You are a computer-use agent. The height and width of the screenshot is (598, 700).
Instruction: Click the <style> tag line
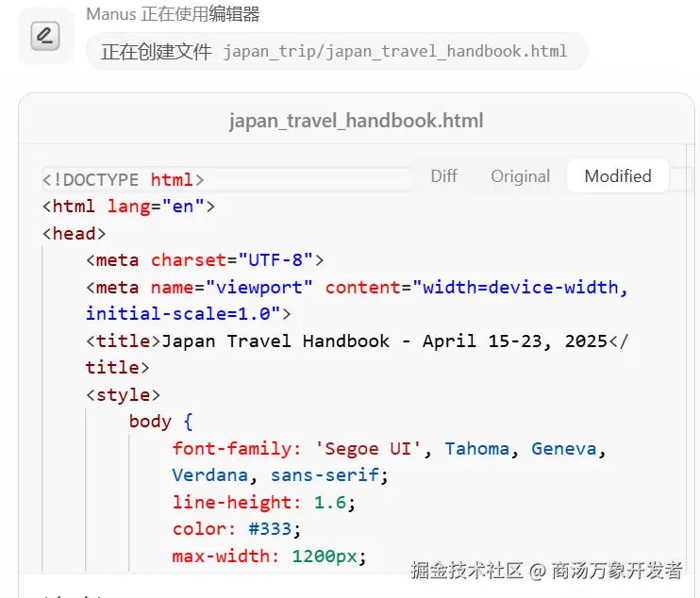(x=123, y=394)
